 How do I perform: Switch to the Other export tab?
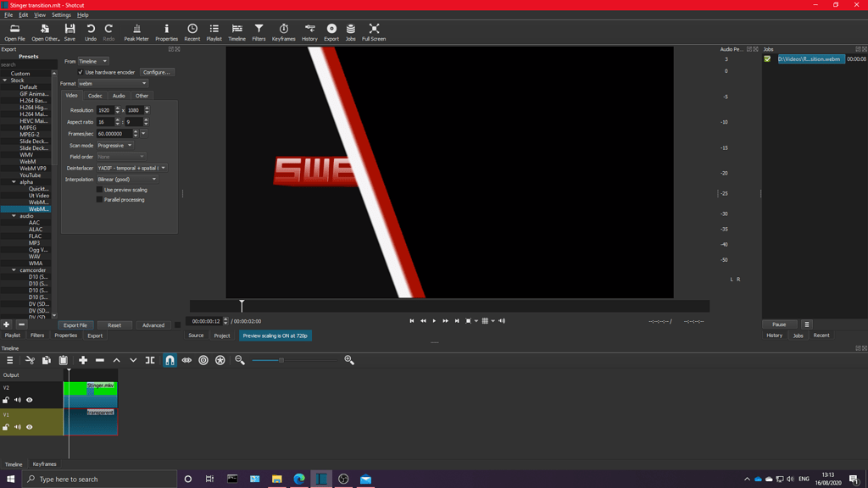(142, 96)
